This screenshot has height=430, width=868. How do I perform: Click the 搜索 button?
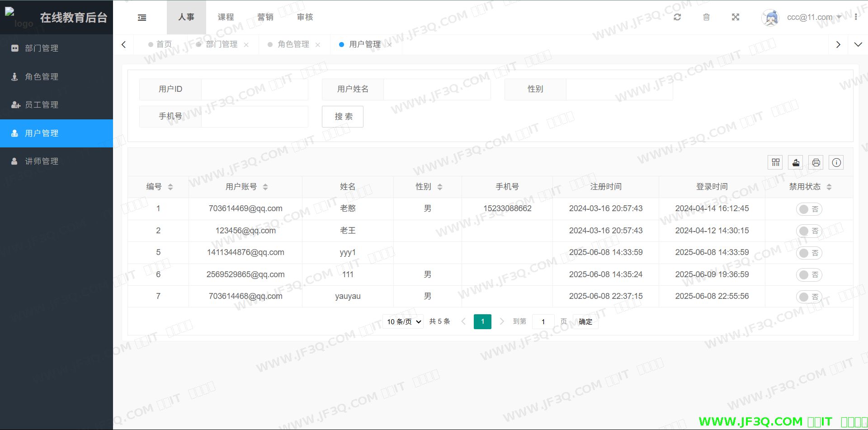pyautogui.click(x=343, y=117)
